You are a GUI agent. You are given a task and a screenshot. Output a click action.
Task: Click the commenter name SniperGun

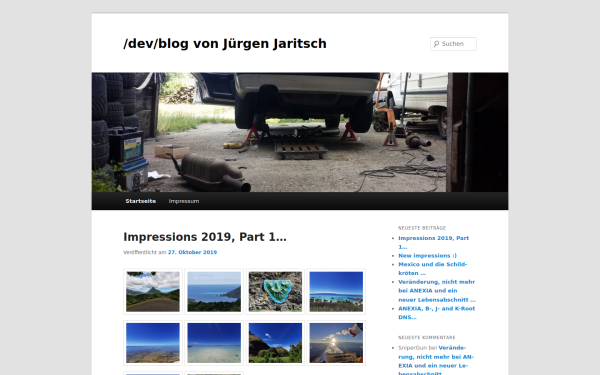click(x=412, y=348)
